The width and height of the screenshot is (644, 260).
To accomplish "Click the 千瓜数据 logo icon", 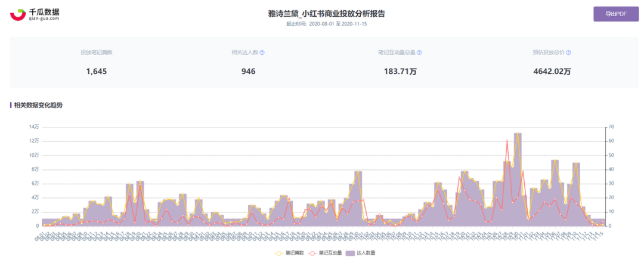I will 18,14.
